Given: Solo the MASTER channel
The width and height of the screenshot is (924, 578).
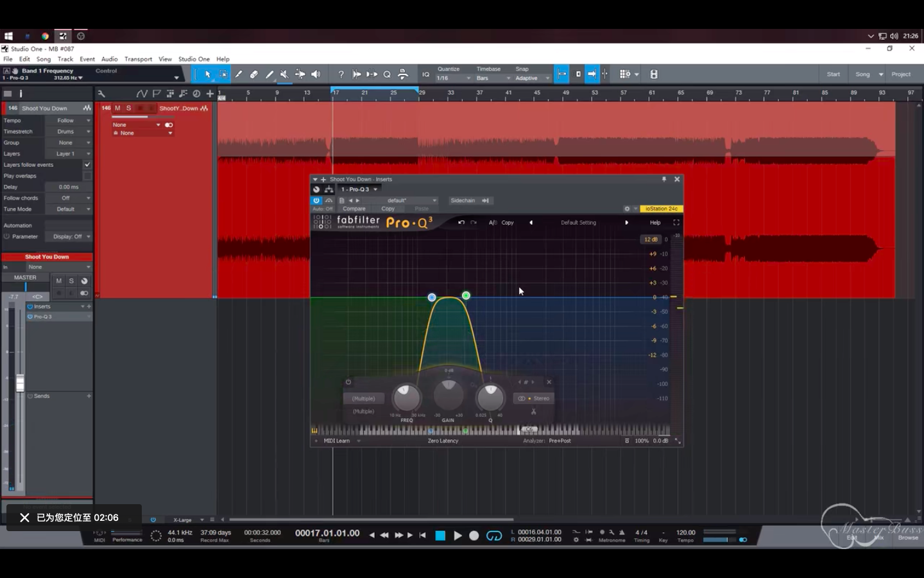Looking at the screenshot, I should pos(71,281).
